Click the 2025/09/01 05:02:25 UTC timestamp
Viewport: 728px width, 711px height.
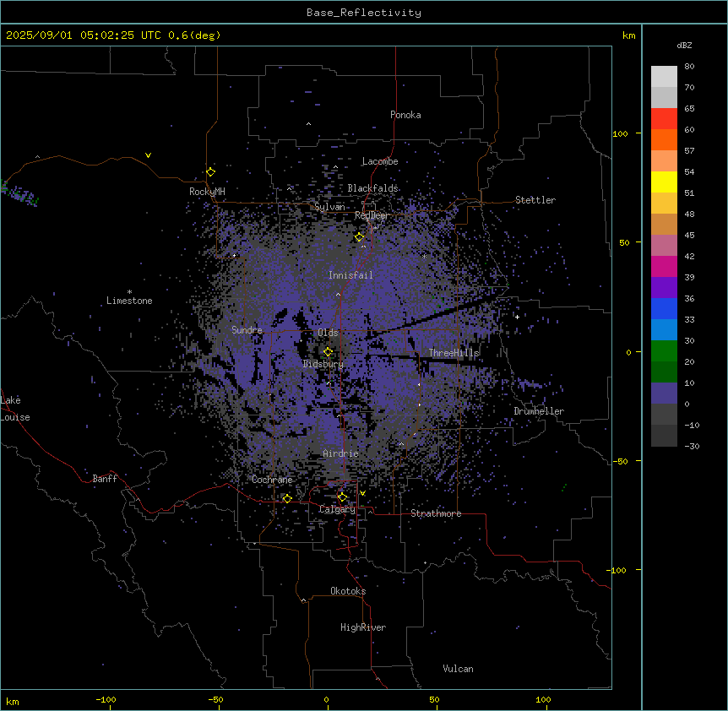[83, 35]
